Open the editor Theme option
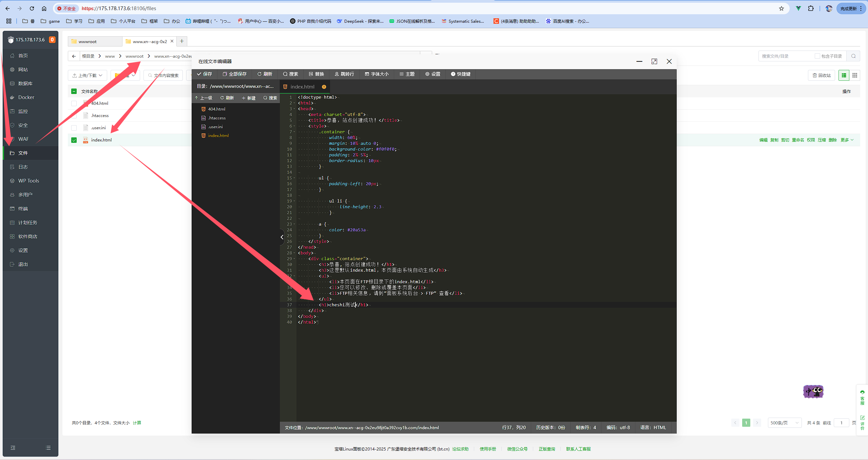Viewport: 868px width, 460px height. [x=407, y=74]
